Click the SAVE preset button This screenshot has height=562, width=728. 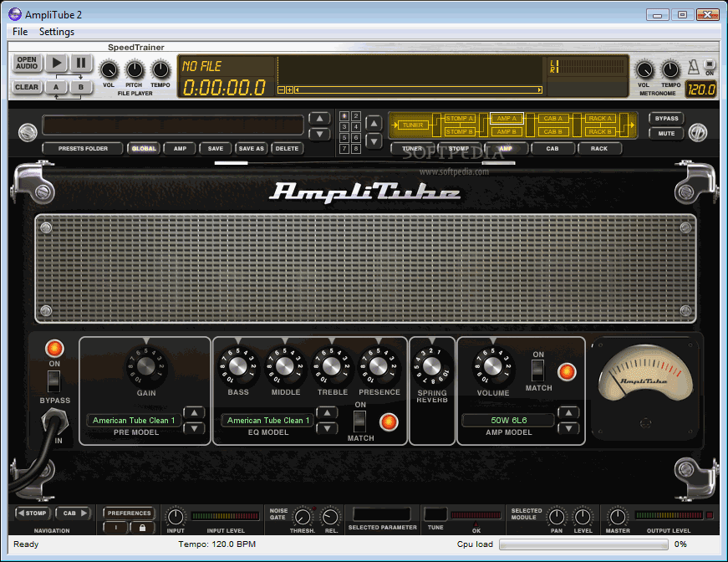coord(216,149)
